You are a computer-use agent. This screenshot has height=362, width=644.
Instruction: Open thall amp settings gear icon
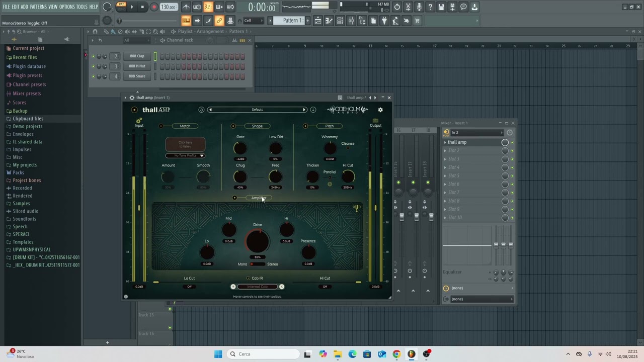(x=380, y=110)
